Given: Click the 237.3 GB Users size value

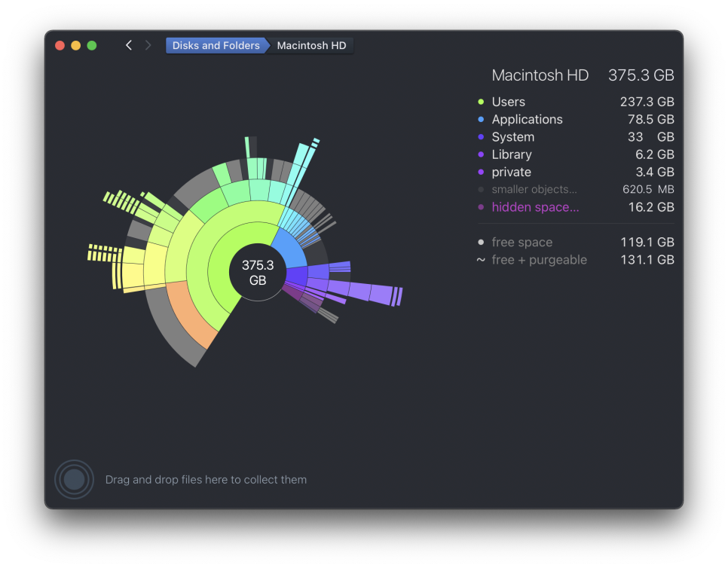Looking at the screenshot, I should [647, 102].
